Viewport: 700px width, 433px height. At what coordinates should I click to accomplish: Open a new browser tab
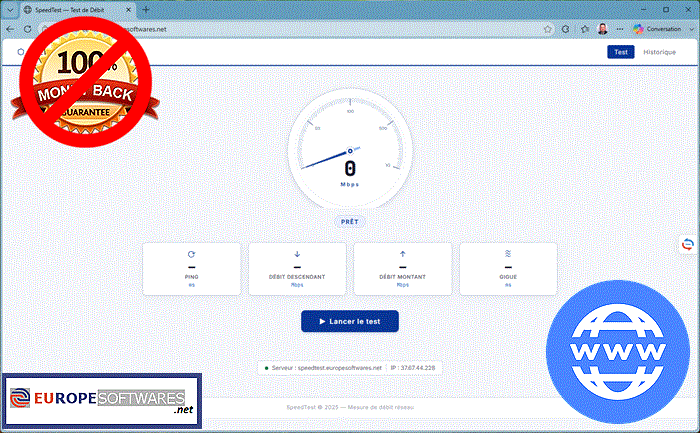pos(146,9)
